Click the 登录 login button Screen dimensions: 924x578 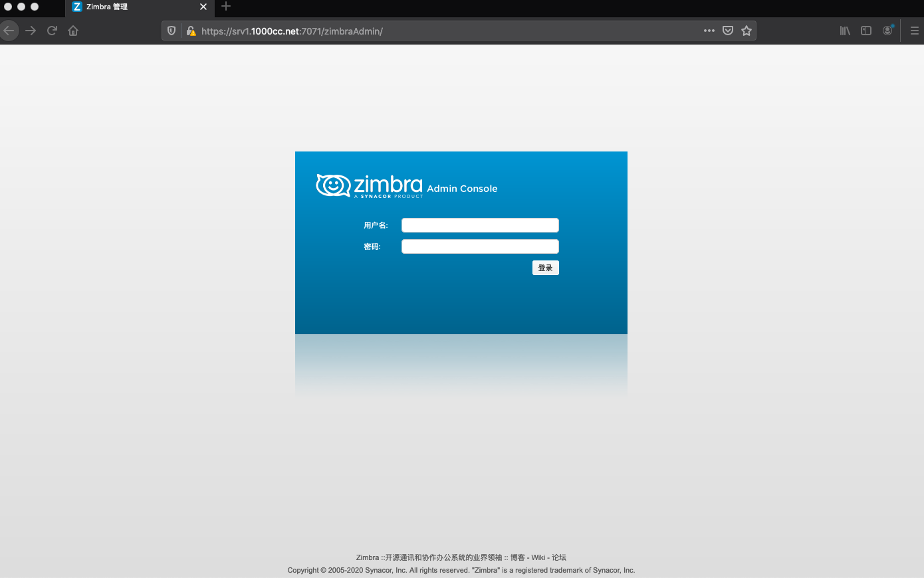[546, 268]
